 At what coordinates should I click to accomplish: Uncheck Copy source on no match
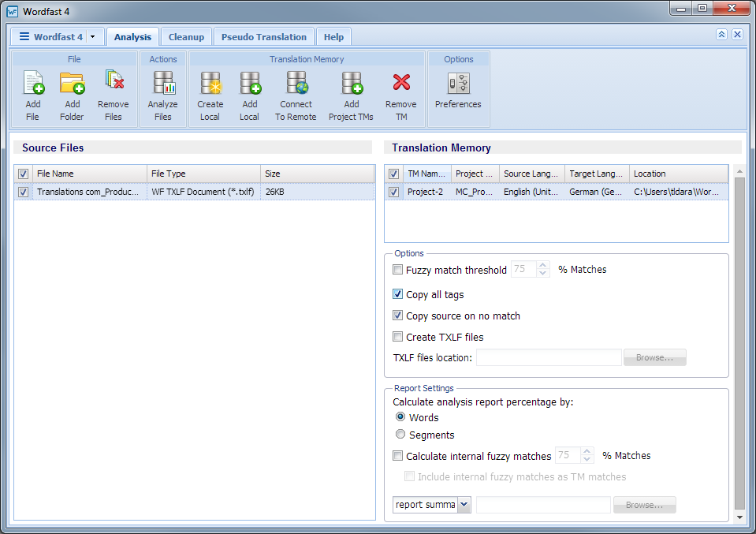398,315
